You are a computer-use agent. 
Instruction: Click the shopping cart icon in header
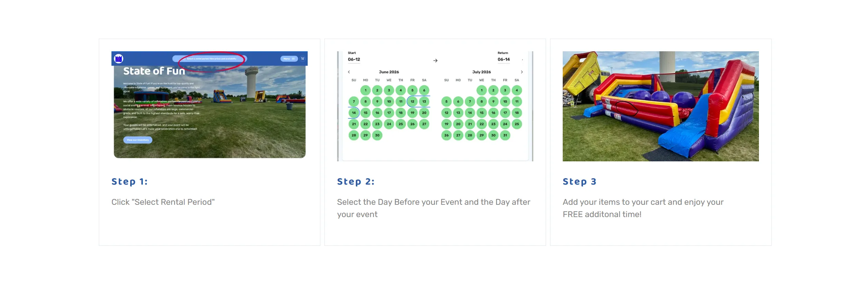(x=303, y=58)
